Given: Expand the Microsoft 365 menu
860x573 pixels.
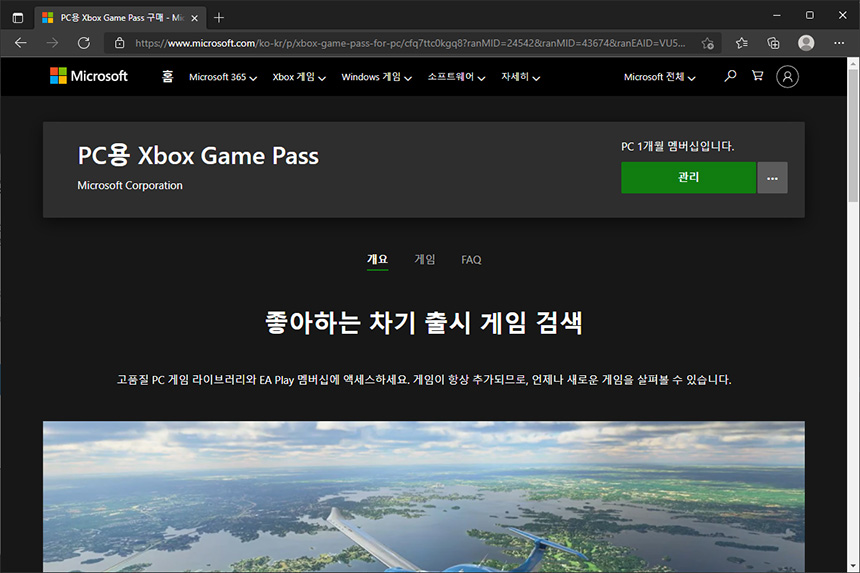Looking at the screenshot, I should 223,77.
